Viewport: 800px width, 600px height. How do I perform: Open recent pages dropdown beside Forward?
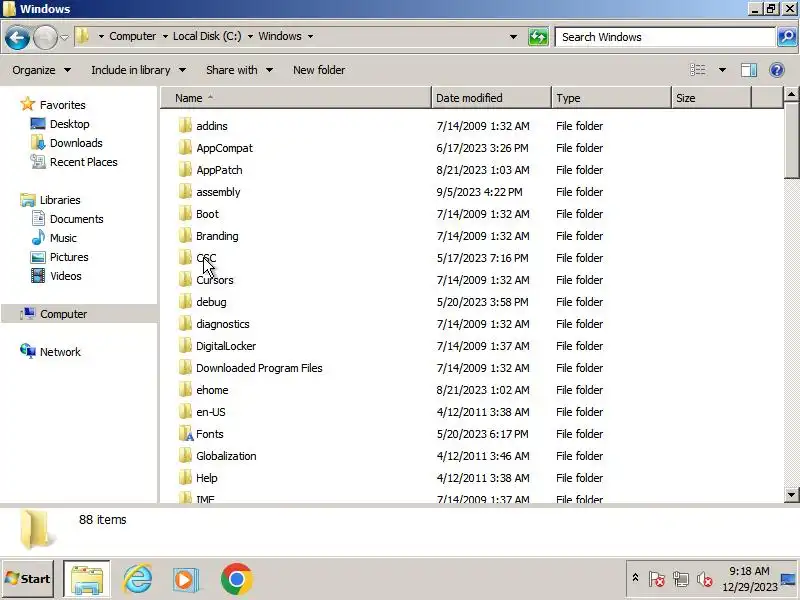[64, 37]
